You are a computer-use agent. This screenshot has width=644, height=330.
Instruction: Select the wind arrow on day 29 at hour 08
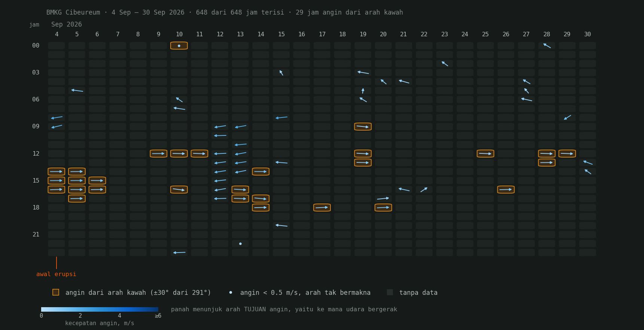(567, 117)
